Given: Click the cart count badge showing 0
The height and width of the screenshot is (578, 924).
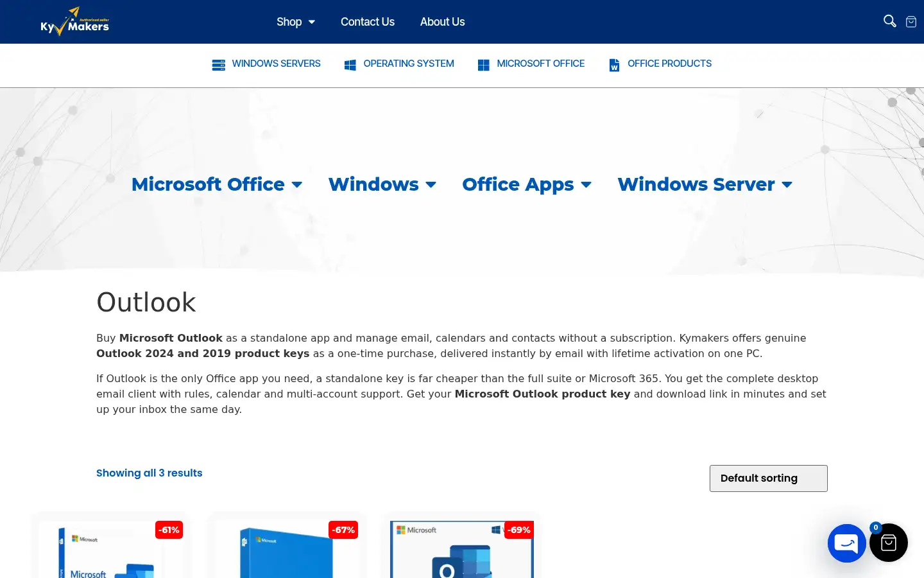Looking at the screenshot, I should pyautogui.click(x=875, y=527).
